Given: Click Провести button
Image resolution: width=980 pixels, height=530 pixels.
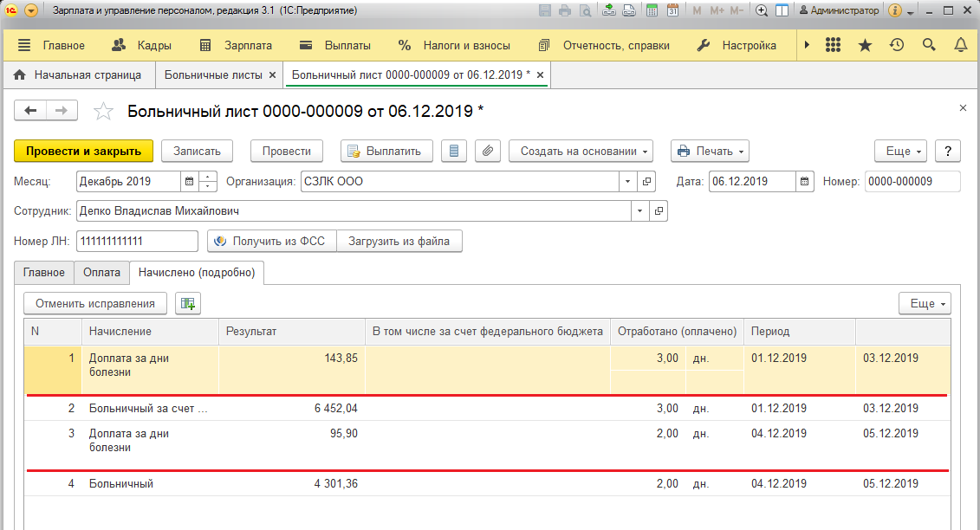Looking at the screenshot, I should [286, 152].
